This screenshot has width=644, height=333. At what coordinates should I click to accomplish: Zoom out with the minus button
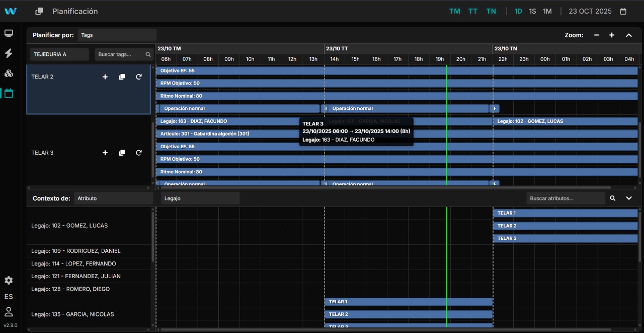pyautogui.click(x=597, y=35)
